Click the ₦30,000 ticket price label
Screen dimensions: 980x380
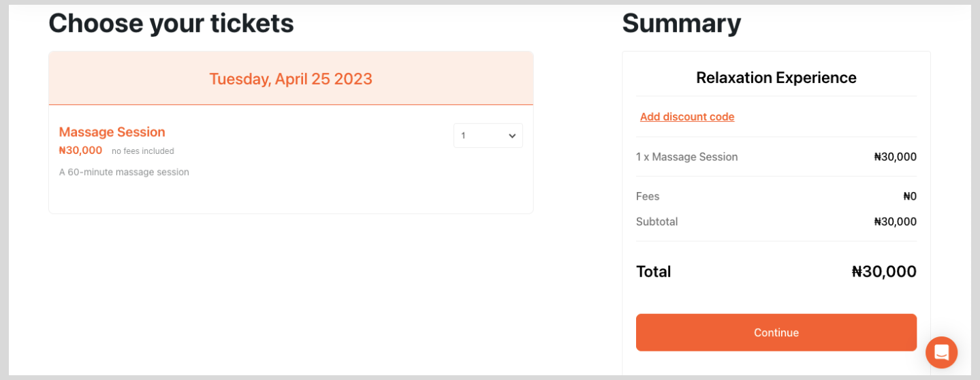click(x=80, y=151)
